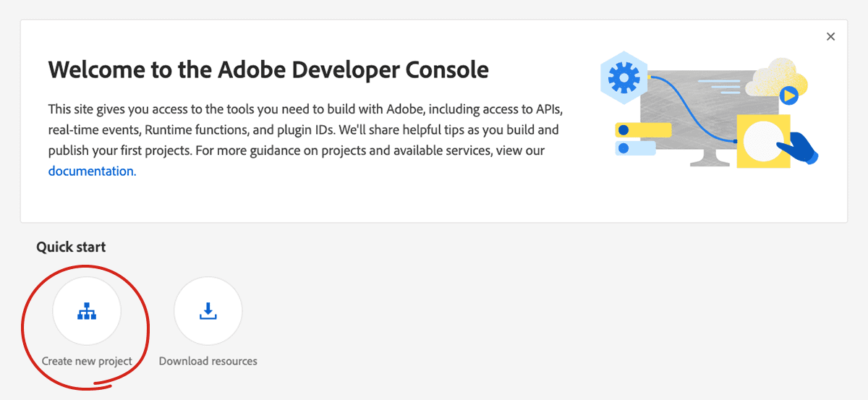The height and width of the screenshot is (400, 868).
Task: Click the Download resources icon
Action: point(208,311)
